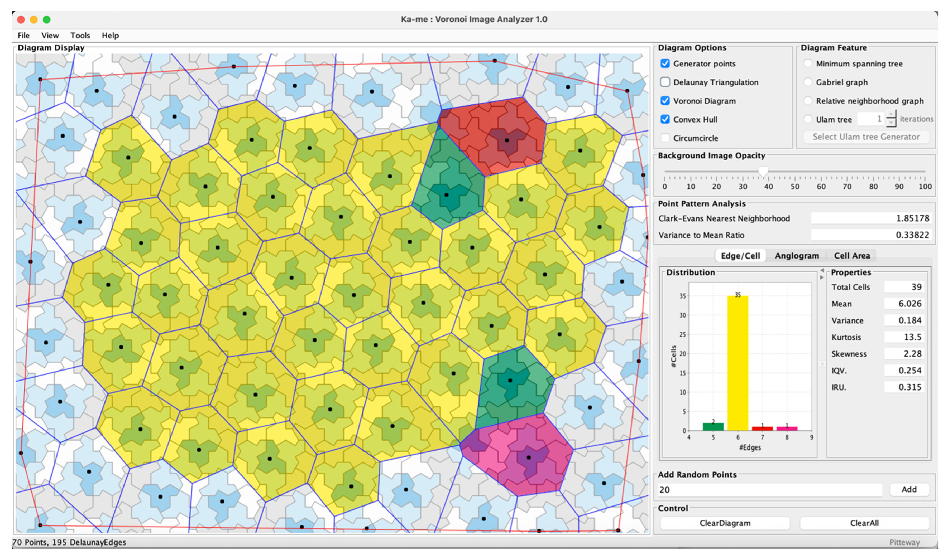Enable Delaunay Triangulation checkbox
Screen dimensions: 948x560
(x=665, y=82)
